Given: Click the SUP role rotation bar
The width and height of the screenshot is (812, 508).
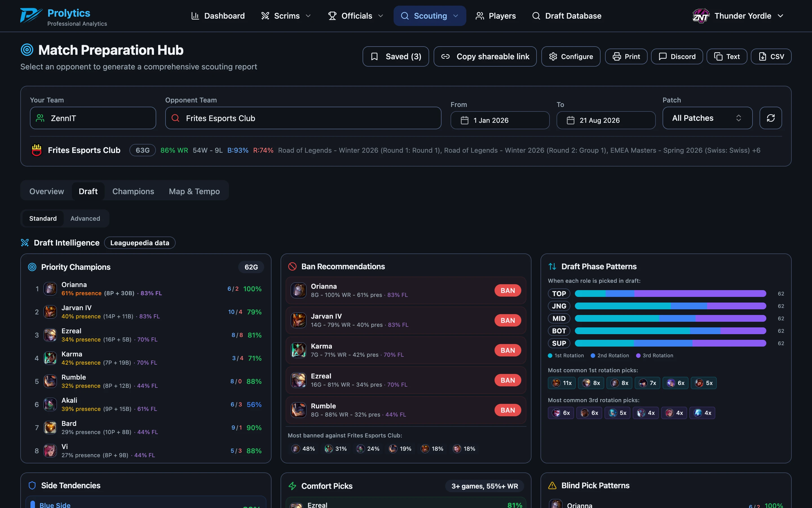Looking at the screenshot, I should pyautogui.click(x=670, y=343).
